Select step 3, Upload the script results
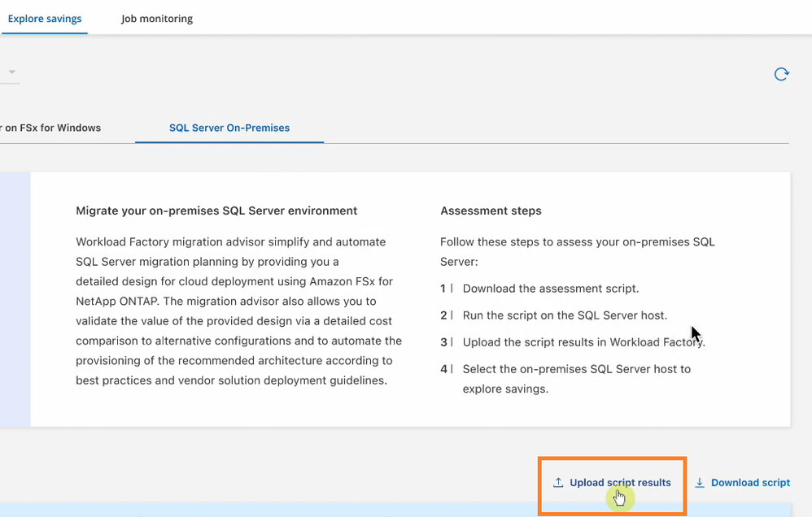Image resolution: width=812 pixels, height=517 pixels. coord(583,342)
